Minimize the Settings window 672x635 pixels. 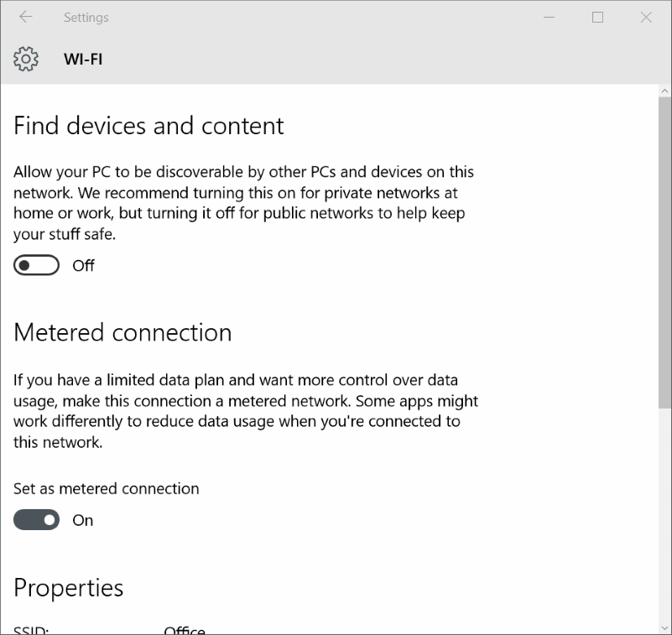pos(549,17)
